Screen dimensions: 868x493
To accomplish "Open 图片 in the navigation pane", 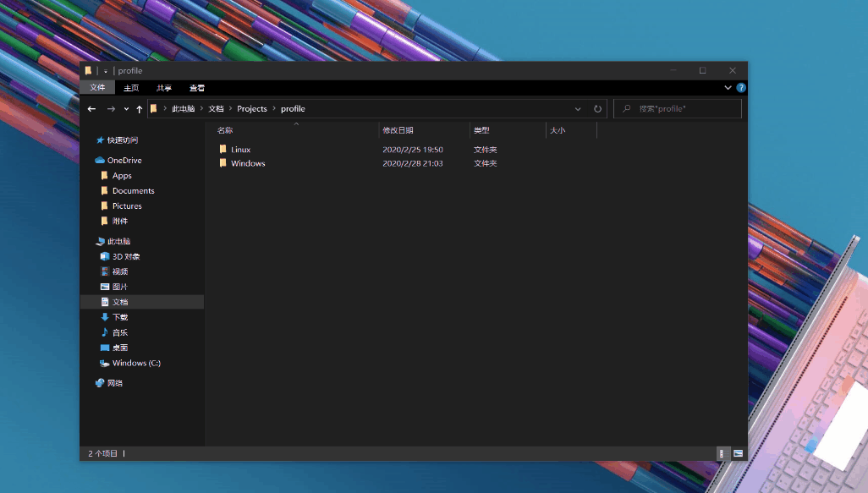I will click(x=119, y=288).
